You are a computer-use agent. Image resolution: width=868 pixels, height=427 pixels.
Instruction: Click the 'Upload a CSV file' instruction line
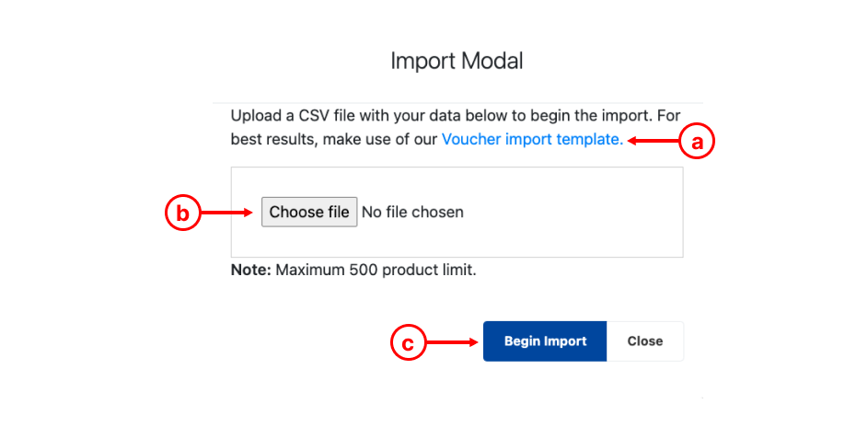(456, 116)
